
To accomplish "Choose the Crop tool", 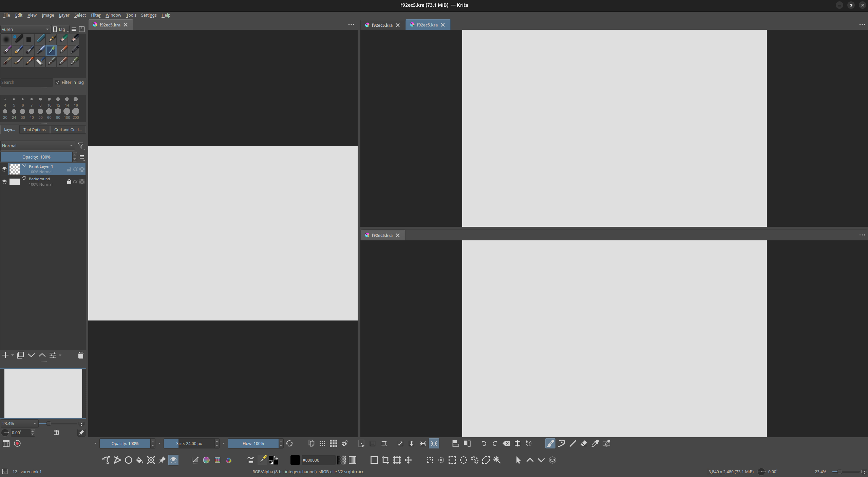I will click(385, 460).
